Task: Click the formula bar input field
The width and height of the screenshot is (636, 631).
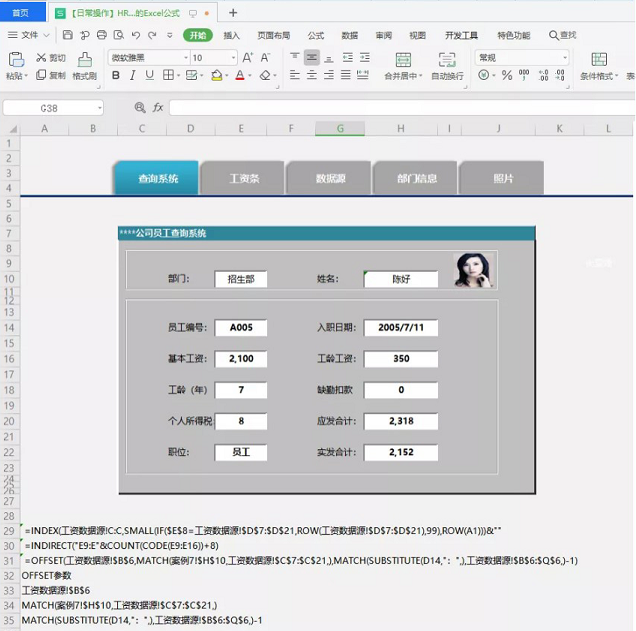Action: 402,108
